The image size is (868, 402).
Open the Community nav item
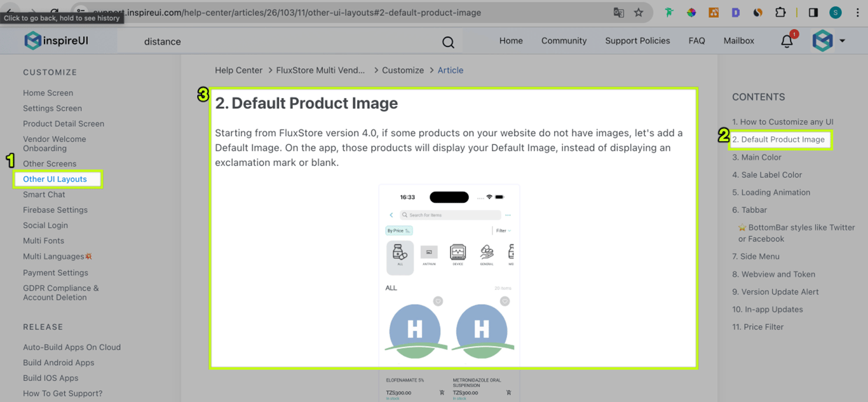point(564,41)
